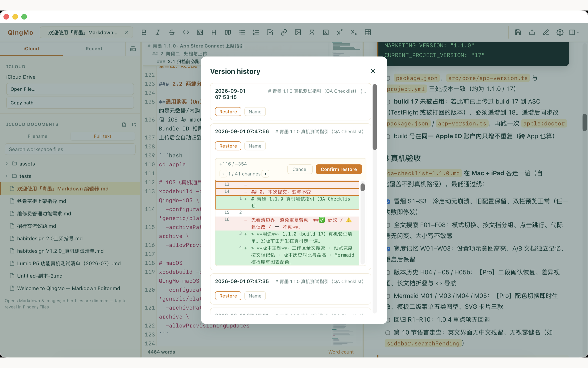Insert task list checkbox icon
588x368 pixels.
(270, 32)
